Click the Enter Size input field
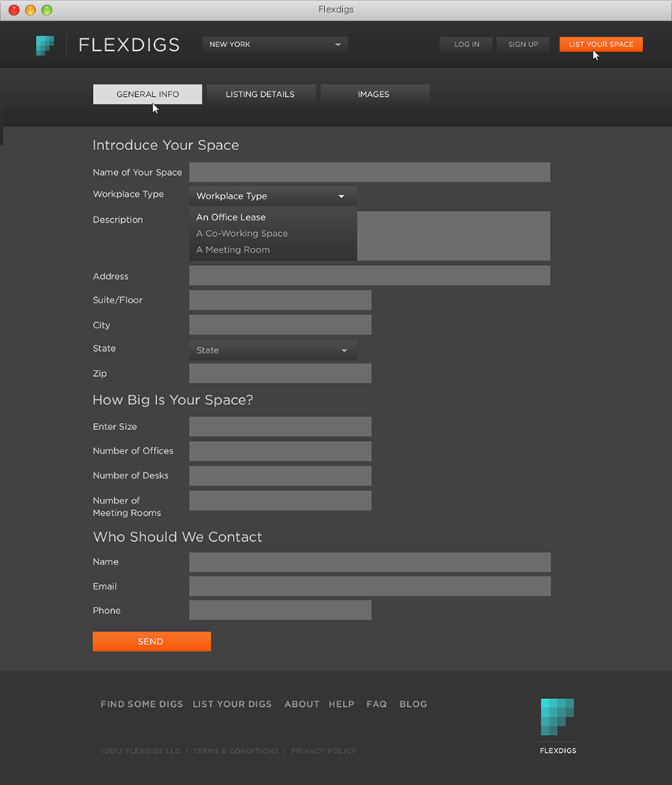Viewport: 672px width, 785px height. coord(281,427)
